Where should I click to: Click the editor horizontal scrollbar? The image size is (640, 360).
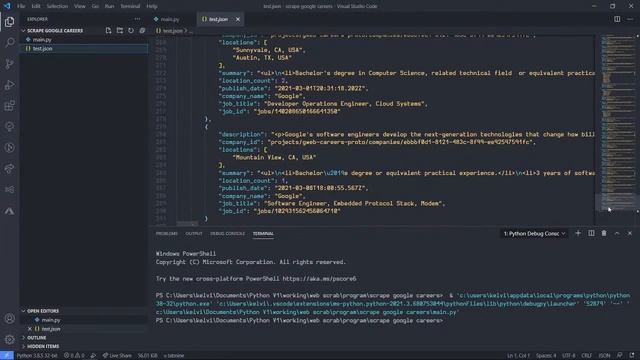(x=188, y=224)
